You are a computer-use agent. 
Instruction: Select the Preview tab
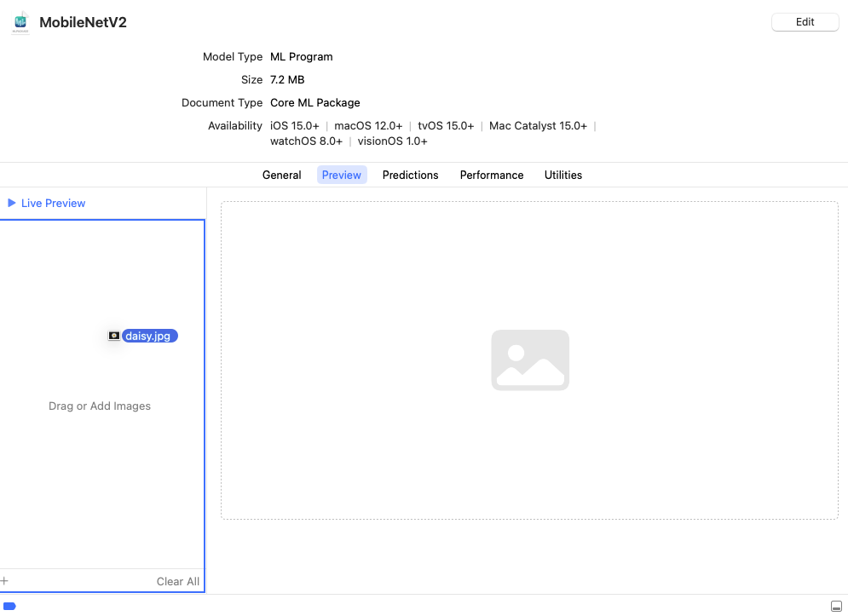pyautogui.click(x=341, y=176)
